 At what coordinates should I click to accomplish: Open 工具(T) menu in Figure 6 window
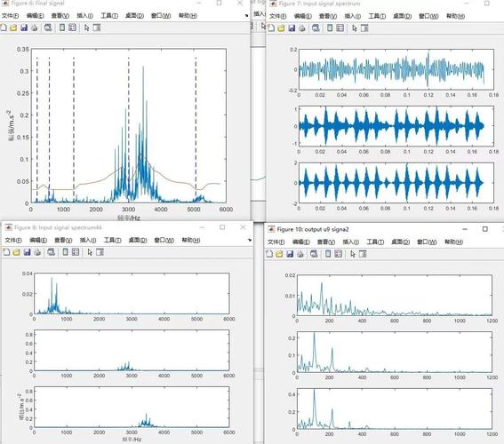click(x=109, y=16)
